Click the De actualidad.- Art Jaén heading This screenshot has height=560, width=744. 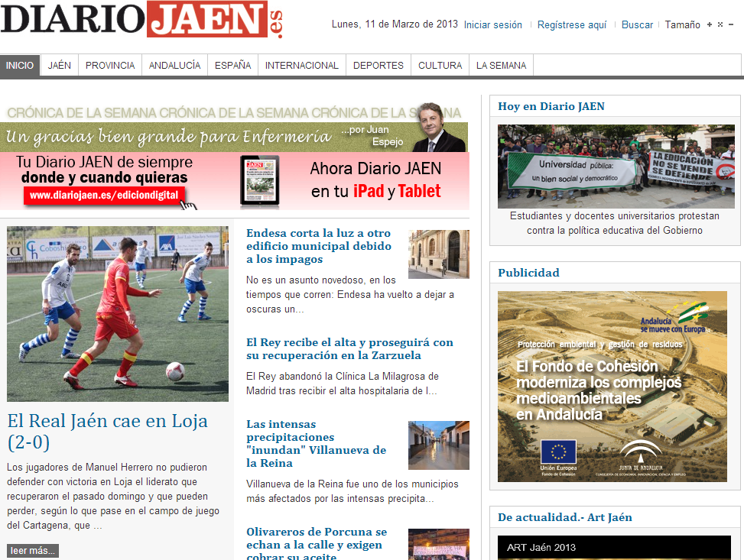point(564,517)
